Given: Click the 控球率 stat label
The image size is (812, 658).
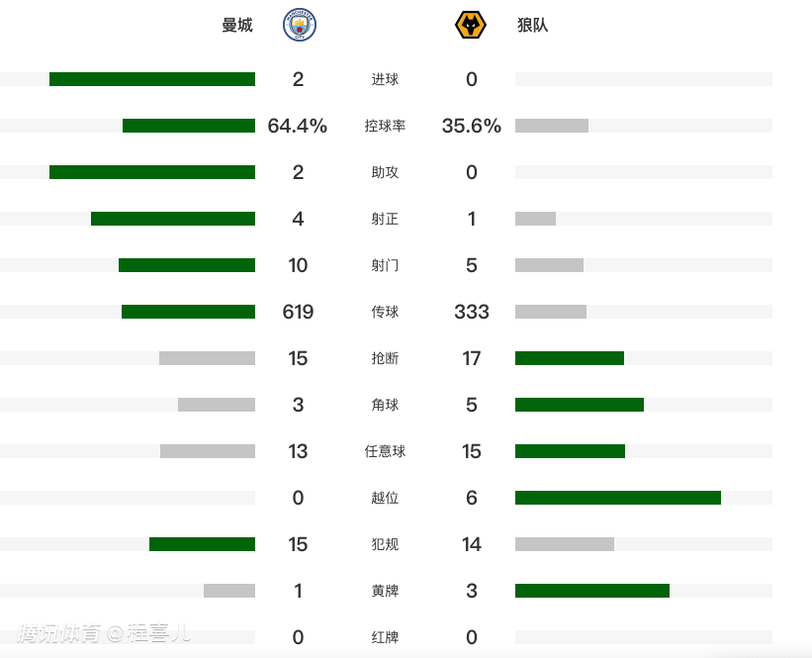Looking at the screenshot, I should tap(385, 126).
